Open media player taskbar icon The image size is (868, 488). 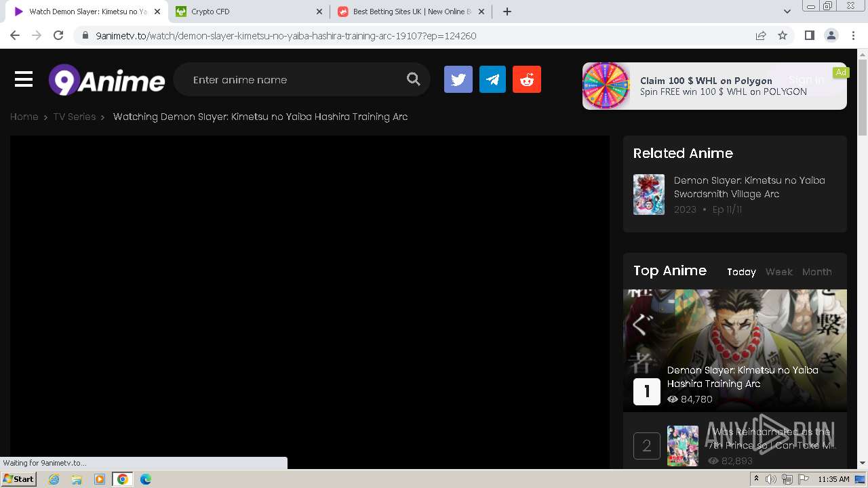pyautogui.click(x=100, y=479)
